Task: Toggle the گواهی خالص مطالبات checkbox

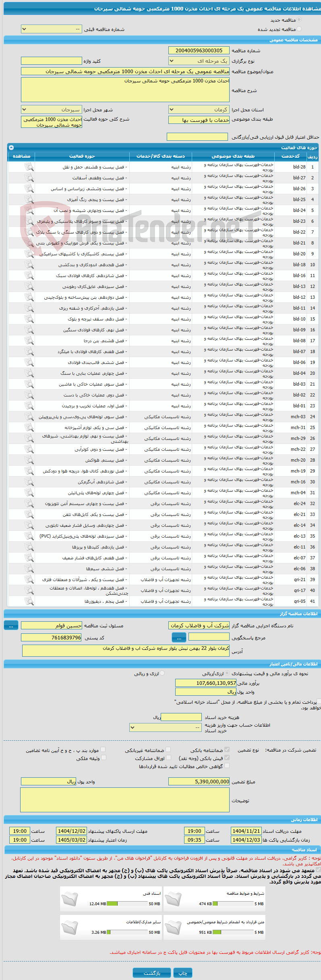Action: tap(227, 766)
